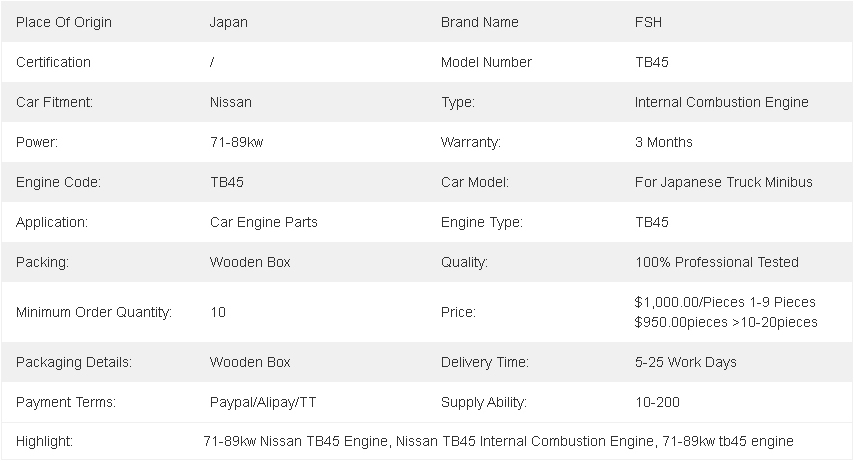Click the 'Model Number' label
Viewport: 854px width, 461px height.
click(486, 62)
